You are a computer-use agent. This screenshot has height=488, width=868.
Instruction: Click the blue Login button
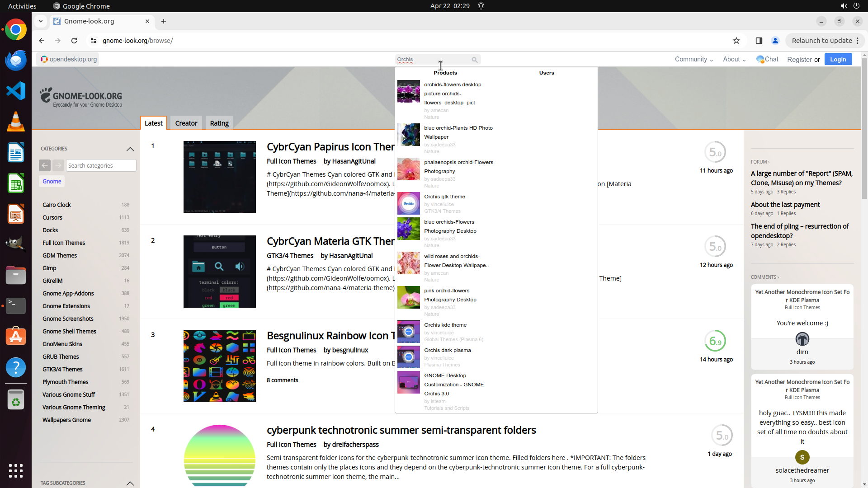[x=838, y=59]
